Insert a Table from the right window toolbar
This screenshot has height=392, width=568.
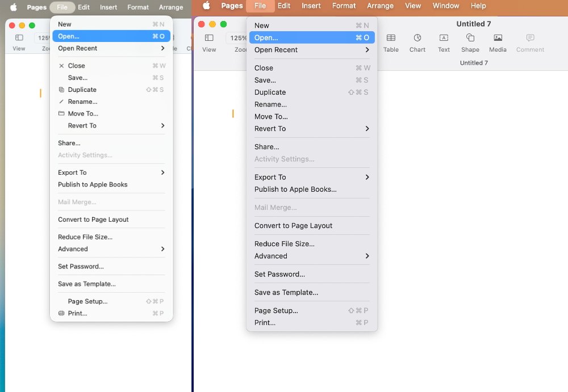[x=391, y=37]
